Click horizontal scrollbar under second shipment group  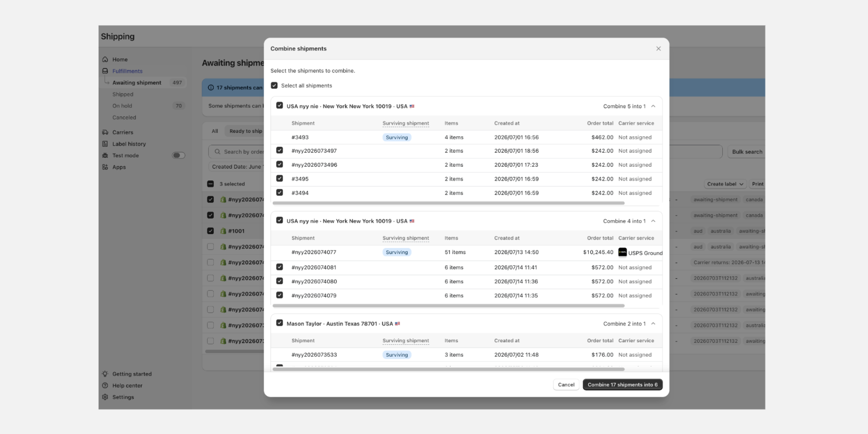click(448, 306)
